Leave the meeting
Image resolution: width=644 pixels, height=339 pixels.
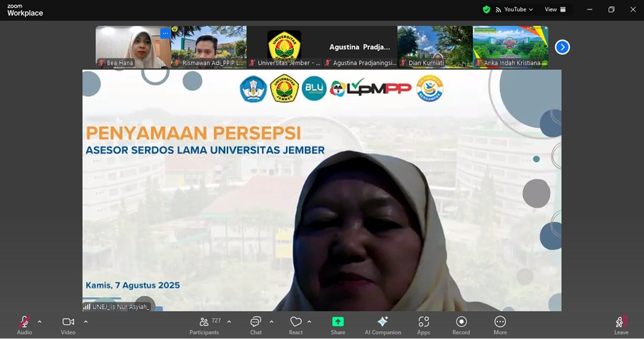click(x=621, y=325)
